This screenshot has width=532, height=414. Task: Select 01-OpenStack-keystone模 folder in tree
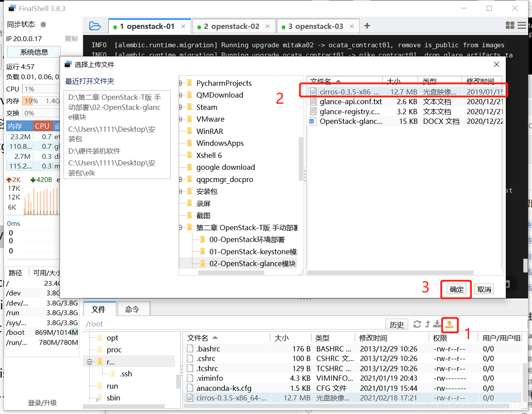[x=253, y=252]
